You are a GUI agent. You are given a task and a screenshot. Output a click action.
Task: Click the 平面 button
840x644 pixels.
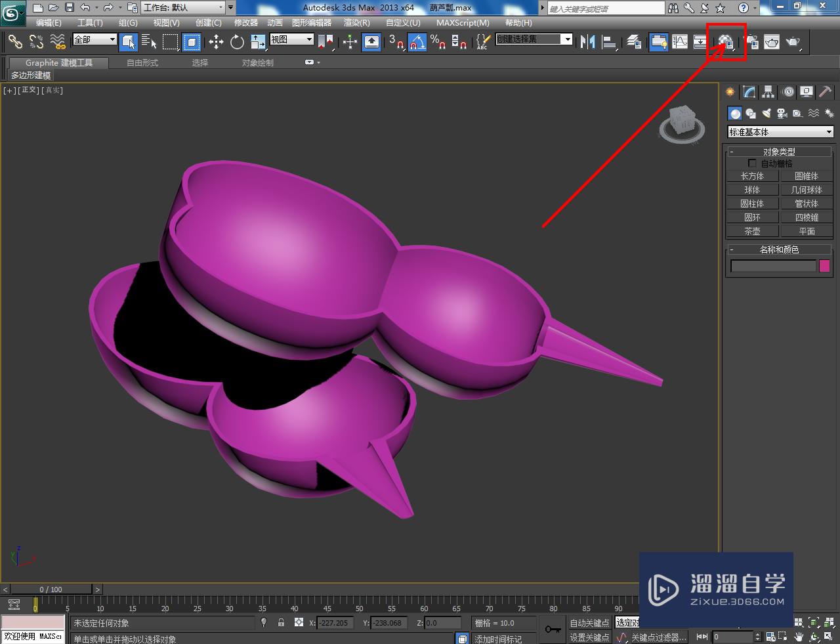pyautogui.click(x=807, y=231)
